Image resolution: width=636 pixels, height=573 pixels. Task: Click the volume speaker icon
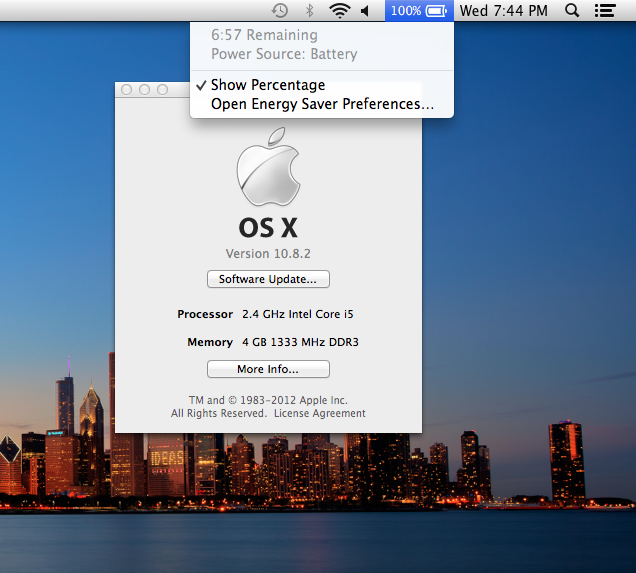click(x=365, y=11)
